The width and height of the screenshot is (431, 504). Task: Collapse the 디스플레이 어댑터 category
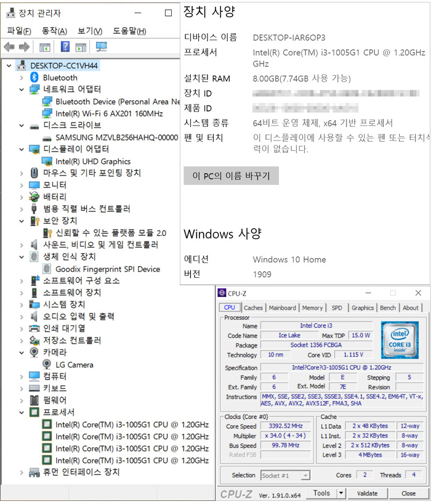[x=22, y=150]
